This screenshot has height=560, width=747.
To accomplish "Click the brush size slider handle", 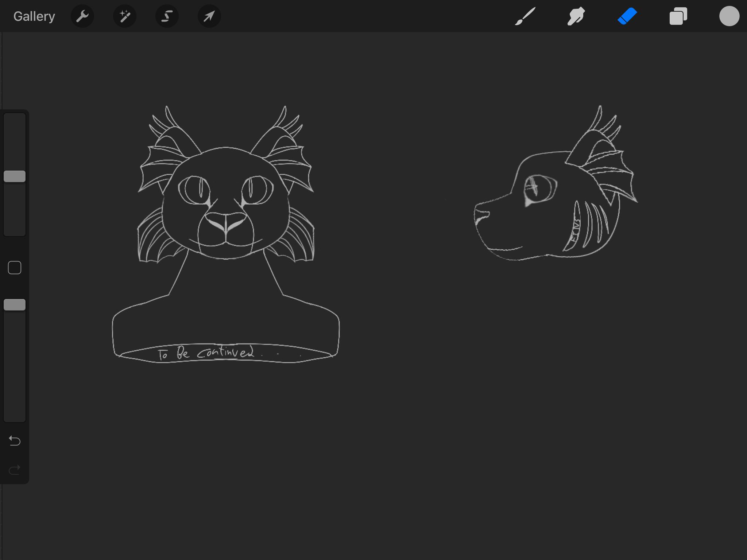I will pos(15,176).
